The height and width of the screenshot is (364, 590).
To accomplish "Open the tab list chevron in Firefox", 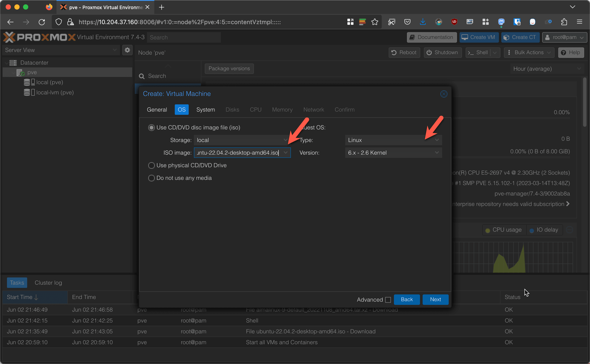I will [x=573, y=7].
